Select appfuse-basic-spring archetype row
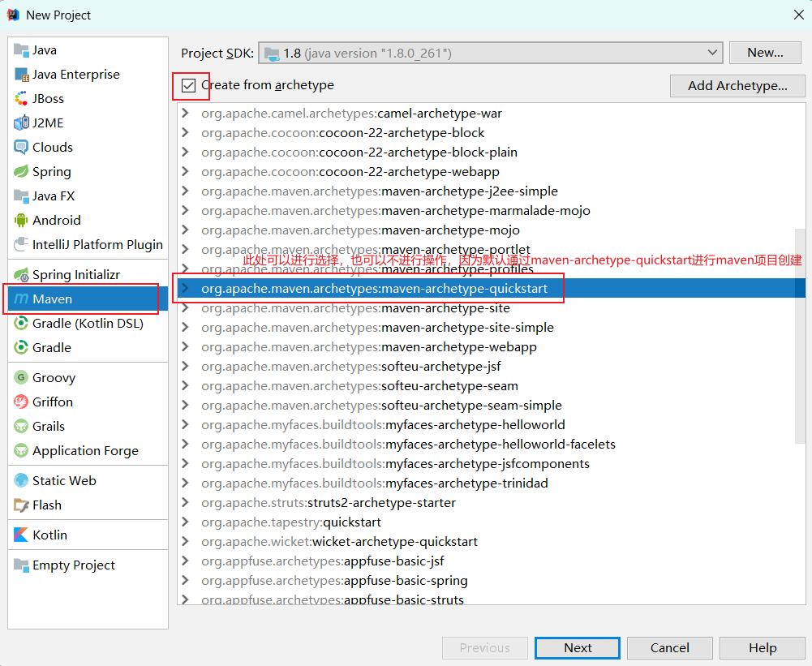812x666 pixels. (491, 581)
